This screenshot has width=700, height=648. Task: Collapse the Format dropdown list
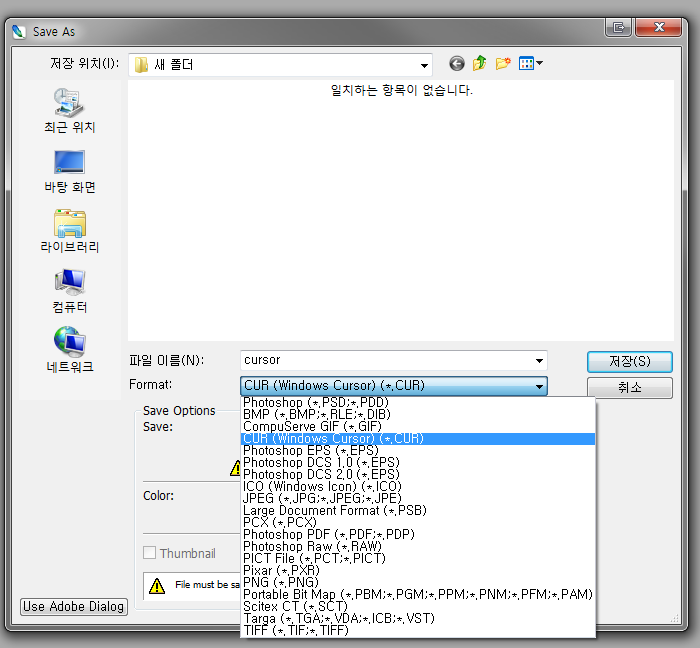click(539, 386)
